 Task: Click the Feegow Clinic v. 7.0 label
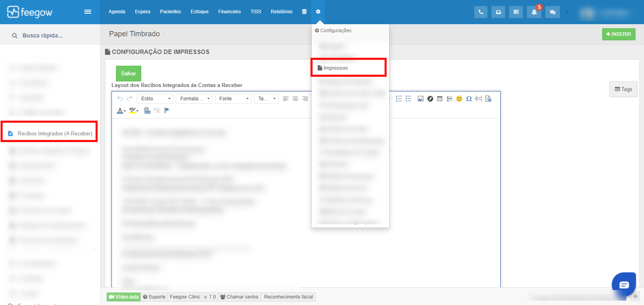click(x=193, y=297)
